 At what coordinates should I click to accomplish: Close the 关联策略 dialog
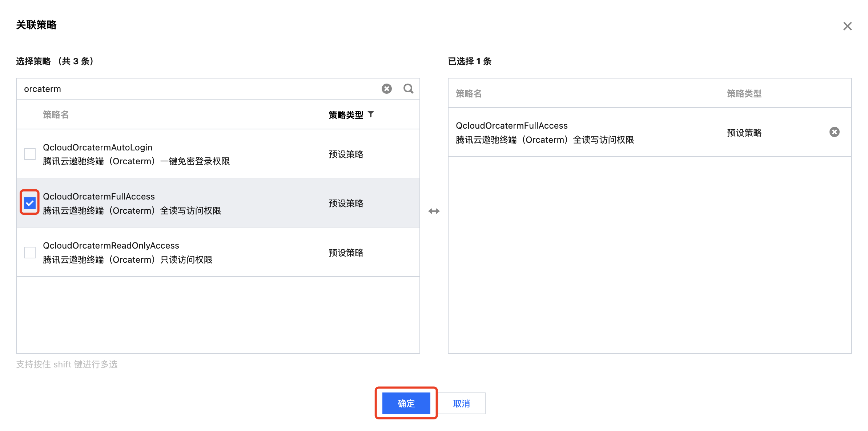click(848, 26)
